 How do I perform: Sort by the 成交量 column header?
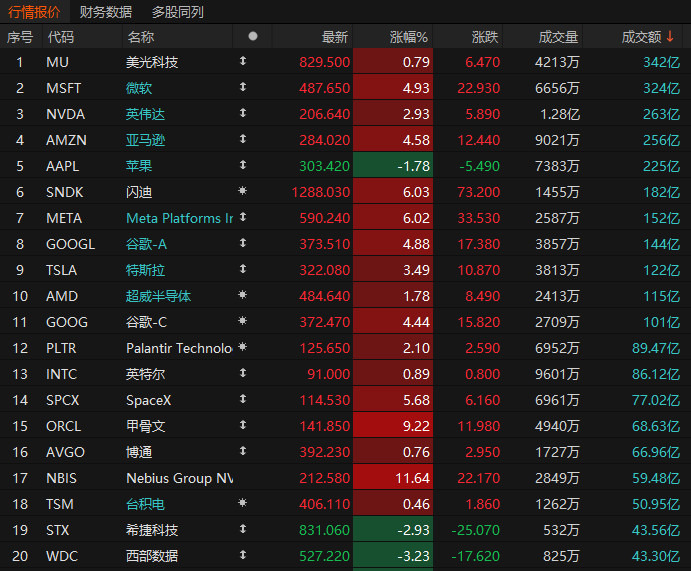coord(558,37)
